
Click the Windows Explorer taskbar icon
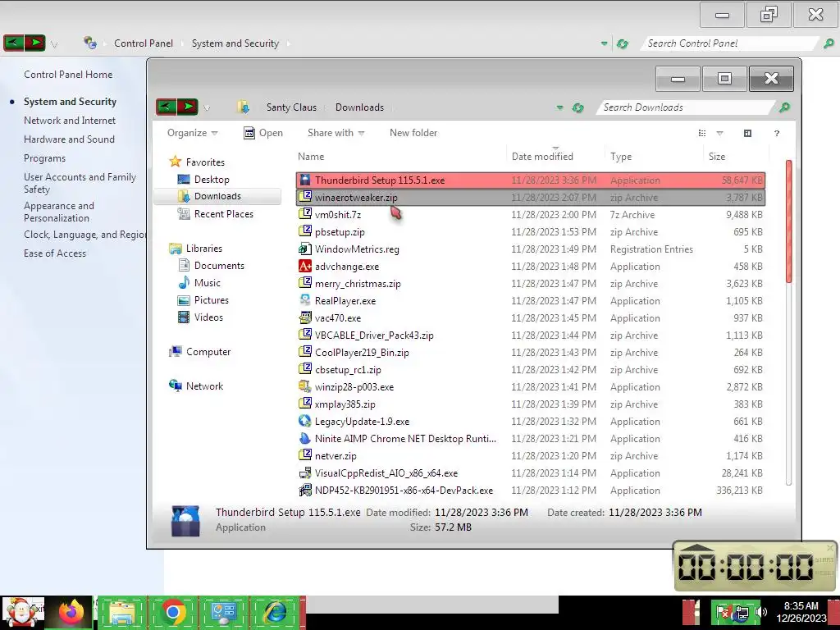121,612
